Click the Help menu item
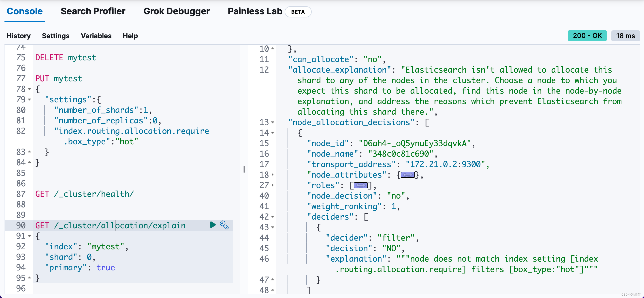This screenshot has height=298, width=644. (130, 36)
